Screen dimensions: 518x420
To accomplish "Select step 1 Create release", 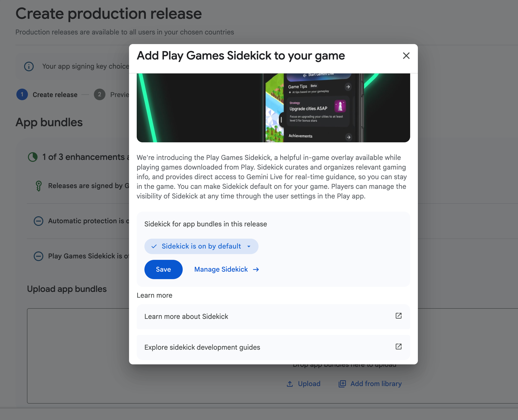I will pos(47,95).
